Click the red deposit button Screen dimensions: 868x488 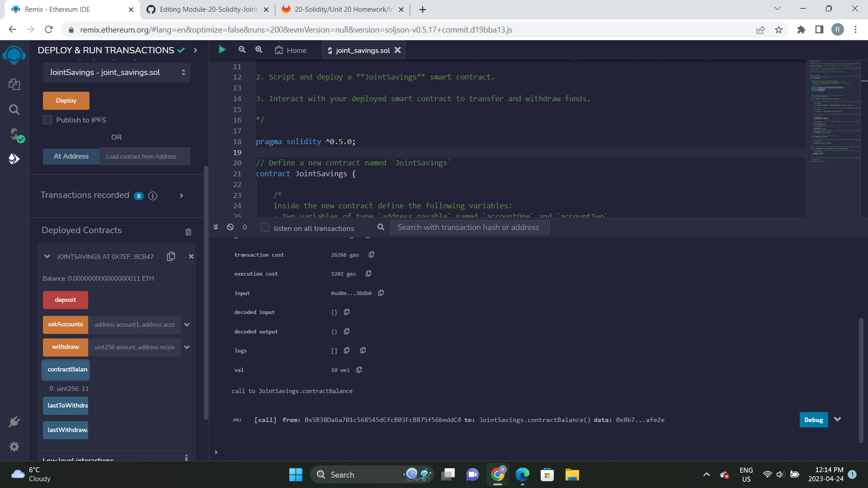[66, 300]
